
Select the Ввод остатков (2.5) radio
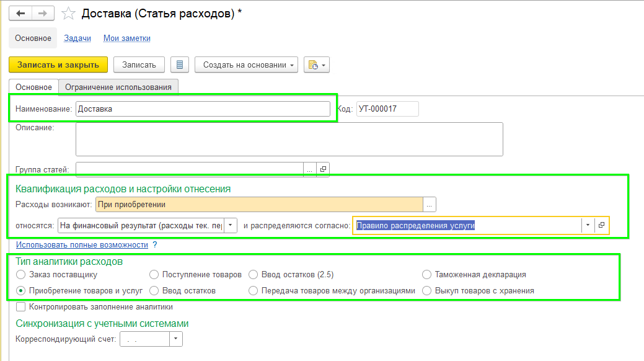pos(254,274)
